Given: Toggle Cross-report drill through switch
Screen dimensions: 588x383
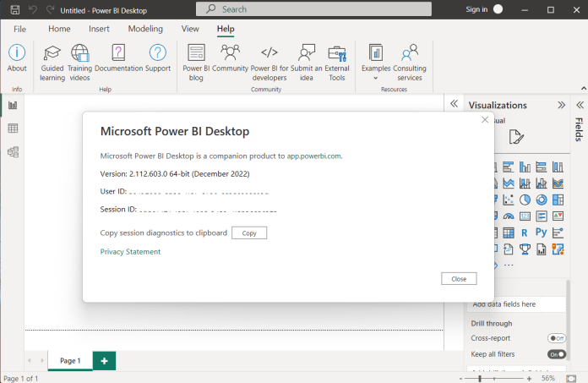Looking at the screenshot, I should [556, 338].
